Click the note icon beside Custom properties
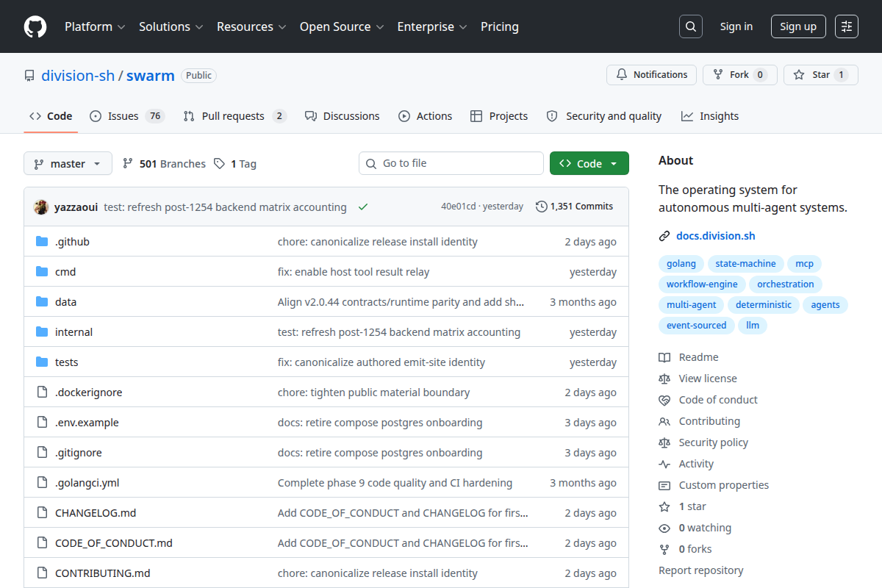 point(664,485)
